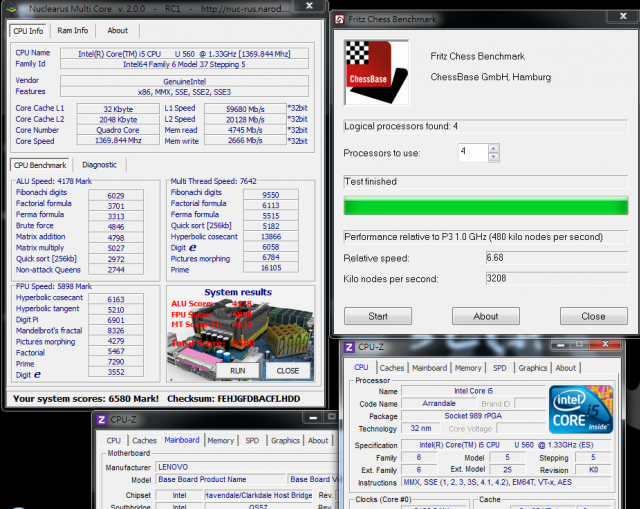The image size is (640, 509).
Task: Start the Fritz Chess Benchmark
Action: 378,316
